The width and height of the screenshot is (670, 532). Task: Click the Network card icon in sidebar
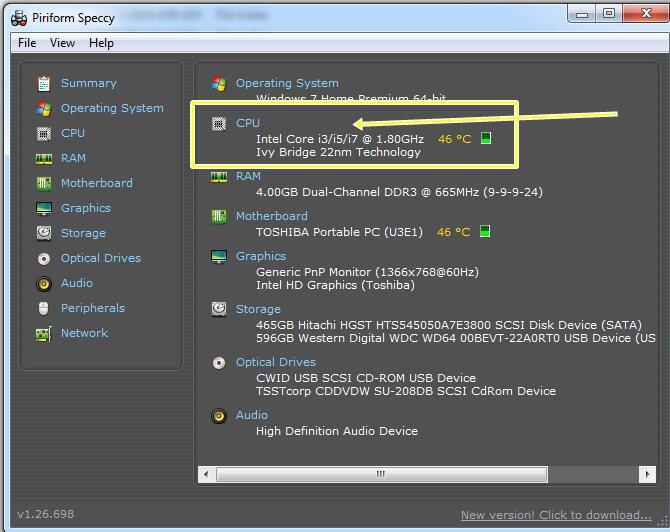point(44,334)
